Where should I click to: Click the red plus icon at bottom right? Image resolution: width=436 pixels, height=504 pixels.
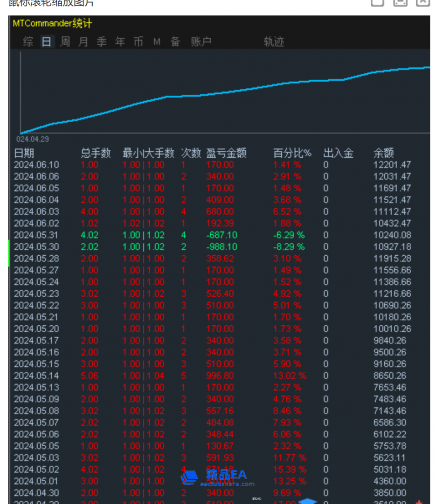point(419,502)
